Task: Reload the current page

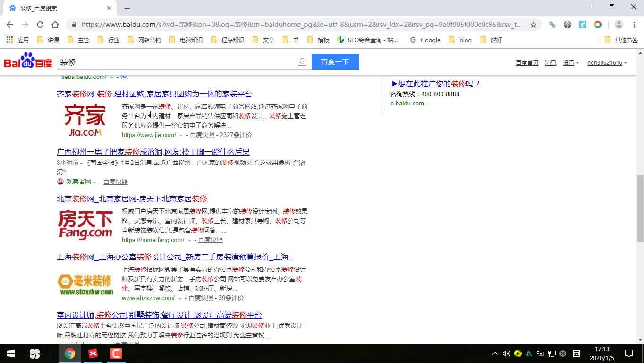Action: pos(40,25)
